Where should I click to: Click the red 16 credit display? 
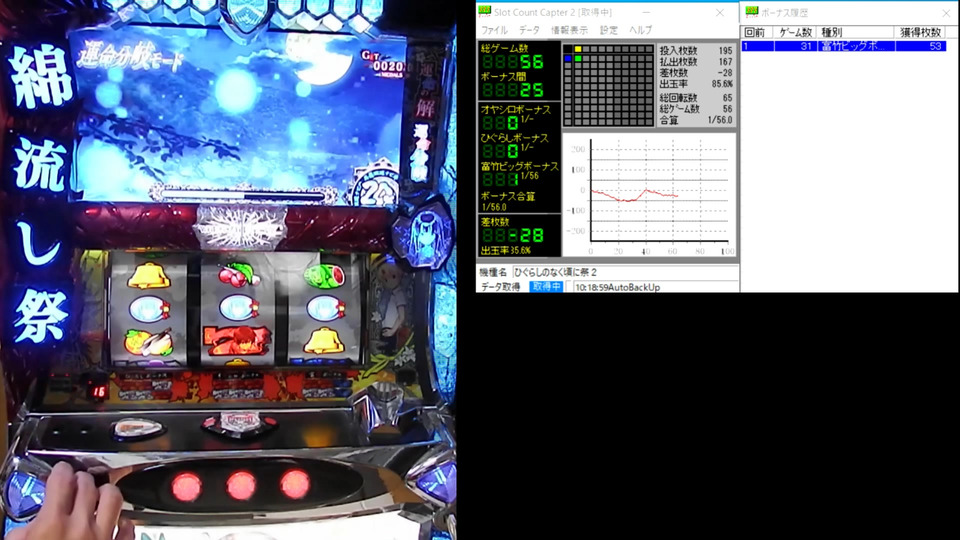click(x=99, y=391)
